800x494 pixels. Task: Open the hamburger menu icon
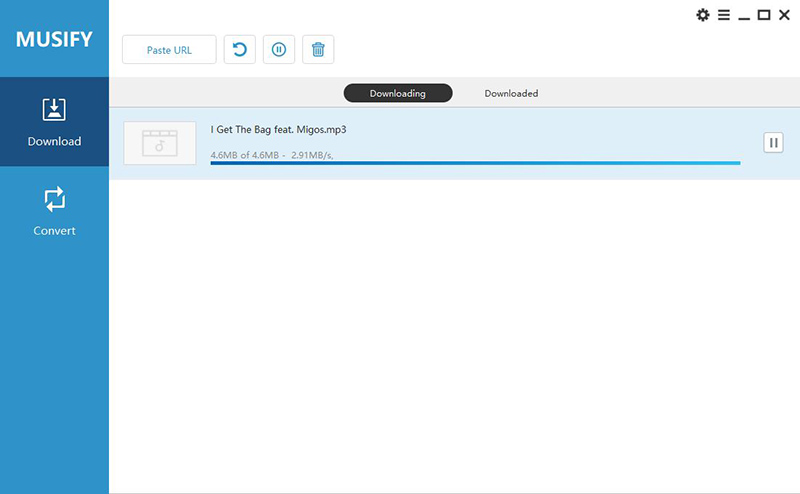coord(723,15)
